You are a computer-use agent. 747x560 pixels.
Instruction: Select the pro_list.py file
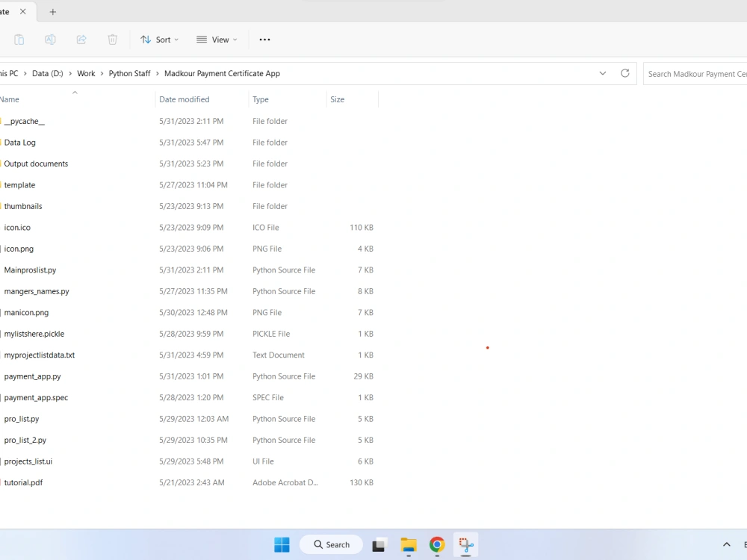(x=22, y=419)
